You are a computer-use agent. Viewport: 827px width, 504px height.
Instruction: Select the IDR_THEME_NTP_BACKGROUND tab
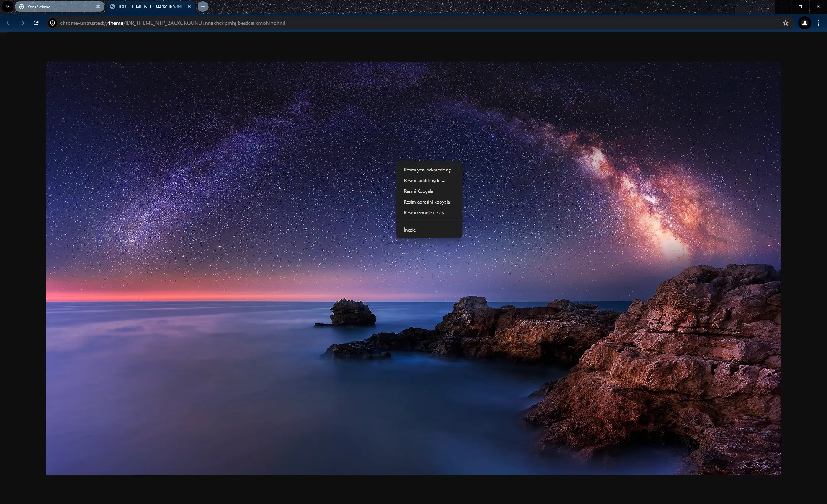[x=150, y=7]
